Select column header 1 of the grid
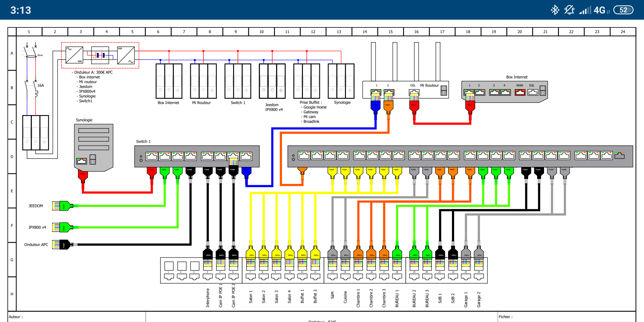The image size is (644, 322). coord(29,32)
